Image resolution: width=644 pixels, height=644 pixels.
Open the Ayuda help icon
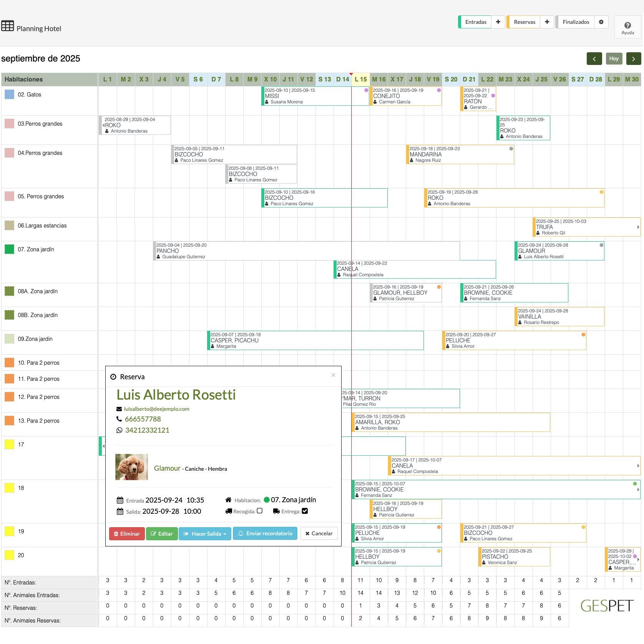click(x=627, y=27)
